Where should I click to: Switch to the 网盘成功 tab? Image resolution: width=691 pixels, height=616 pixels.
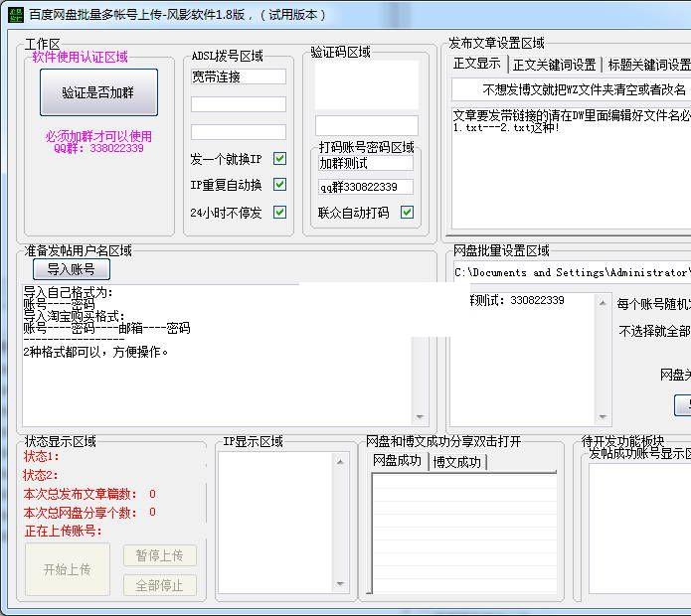[398, 461]
